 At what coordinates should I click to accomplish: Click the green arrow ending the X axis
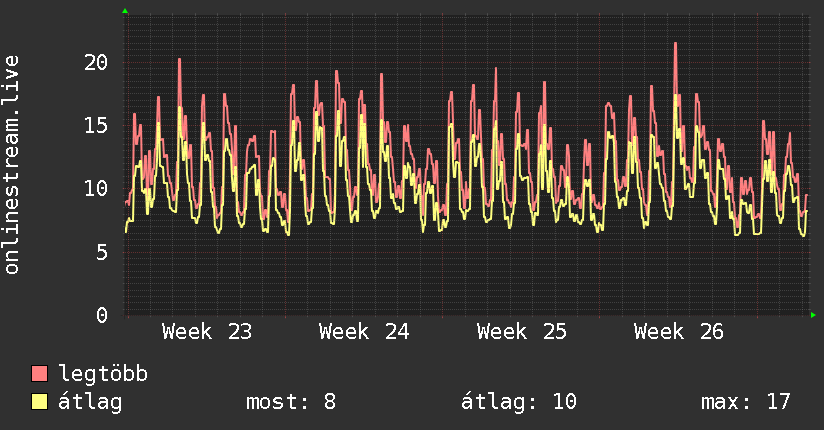(x=813, y=315)
